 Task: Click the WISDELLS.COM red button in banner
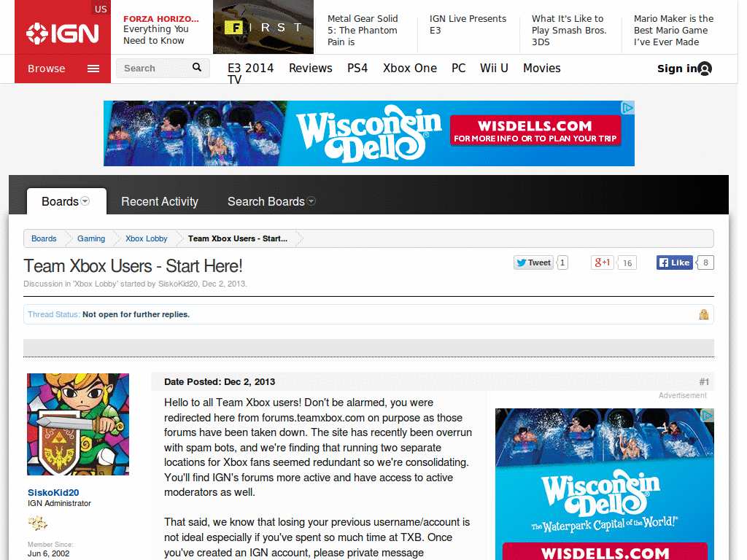(x=535, y=131)
